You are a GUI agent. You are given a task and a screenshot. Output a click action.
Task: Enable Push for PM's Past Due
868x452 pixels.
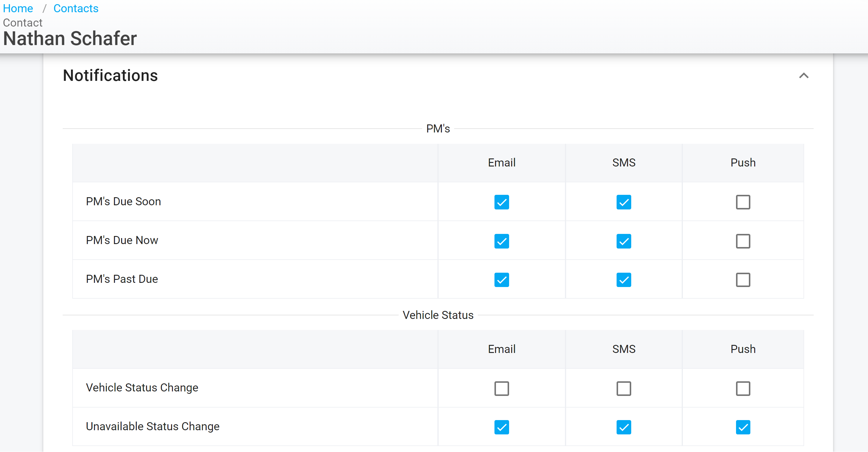(x=743, y=280)
